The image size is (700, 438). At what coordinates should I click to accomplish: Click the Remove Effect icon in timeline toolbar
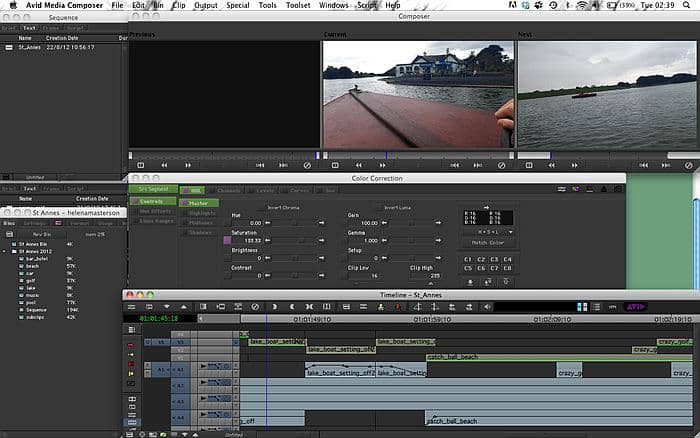(255, 307)
